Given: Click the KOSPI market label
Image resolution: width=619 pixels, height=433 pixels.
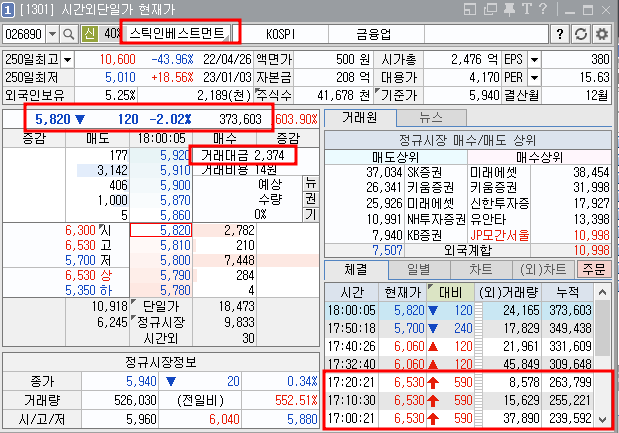Looking at the screenshot, I should (x=281, y=34).
